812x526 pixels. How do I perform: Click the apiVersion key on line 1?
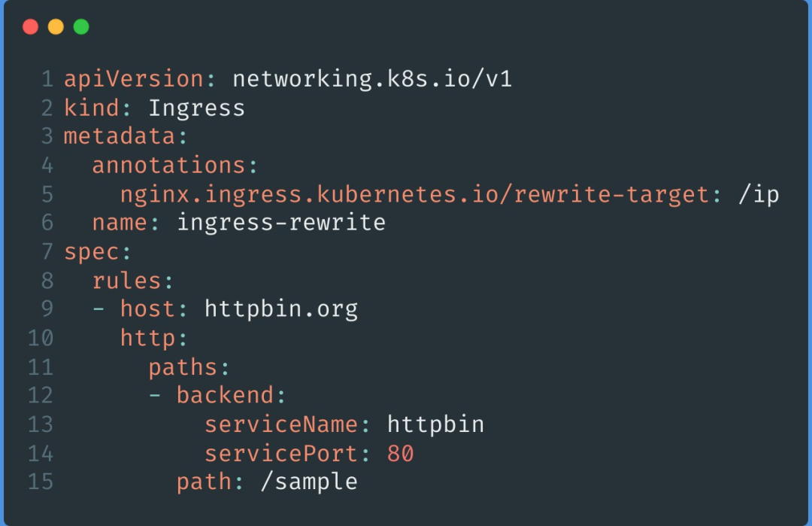point(134,79)
